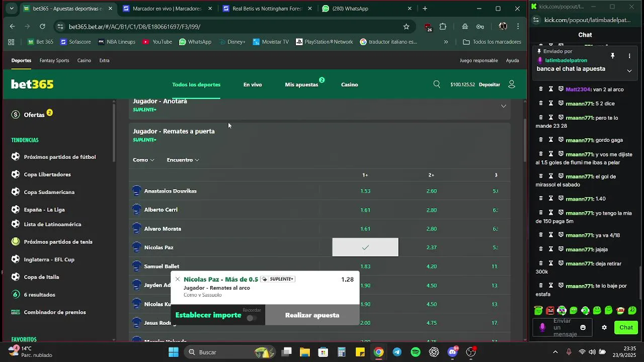
Task: Open Próximos partidos de tenis in sidebar
Action: click(x=58, y=242)
